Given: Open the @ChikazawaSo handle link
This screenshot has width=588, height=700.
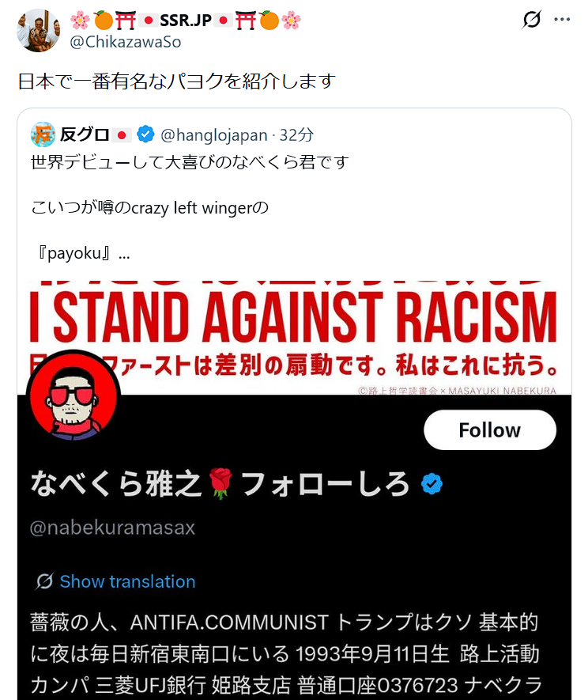Looking at the screenshot, I should coord(125,42).
